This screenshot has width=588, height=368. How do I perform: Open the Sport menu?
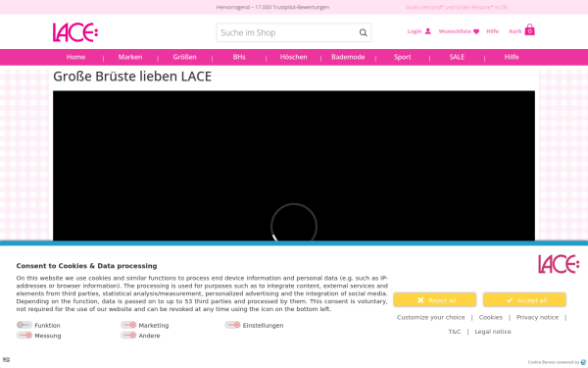403,57
